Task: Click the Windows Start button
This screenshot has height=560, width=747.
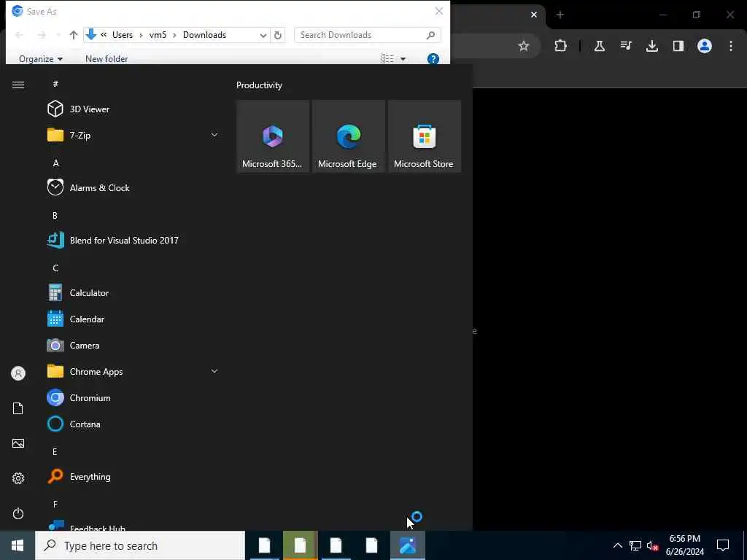Action: [18, 545]
